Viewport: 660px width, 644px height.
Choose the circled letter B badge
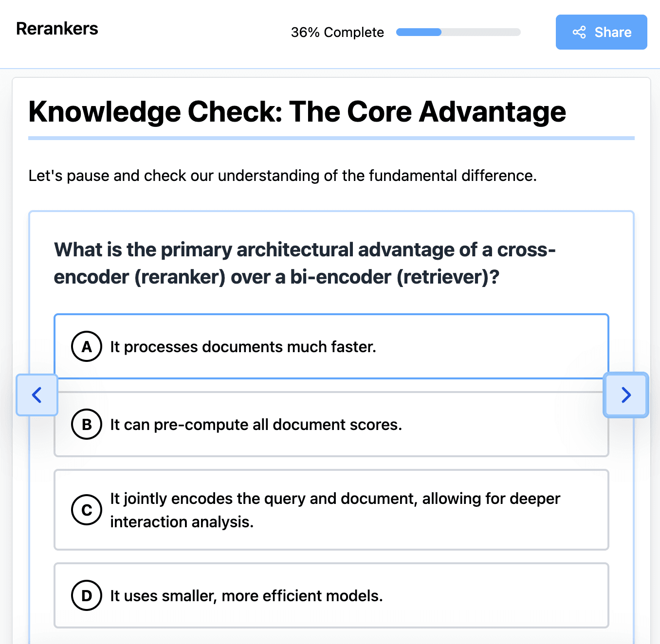[x=87, y=424]
